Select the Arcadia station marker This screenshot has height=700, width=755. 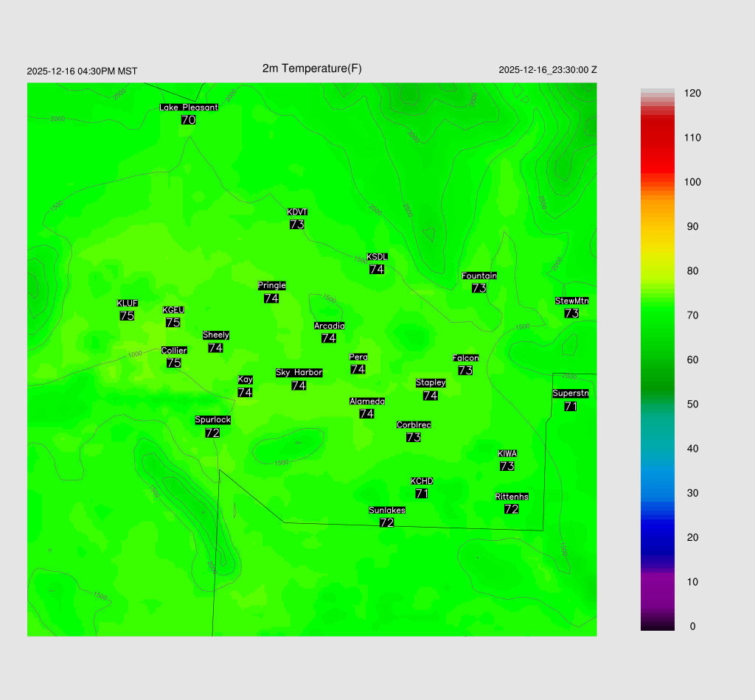329,338
